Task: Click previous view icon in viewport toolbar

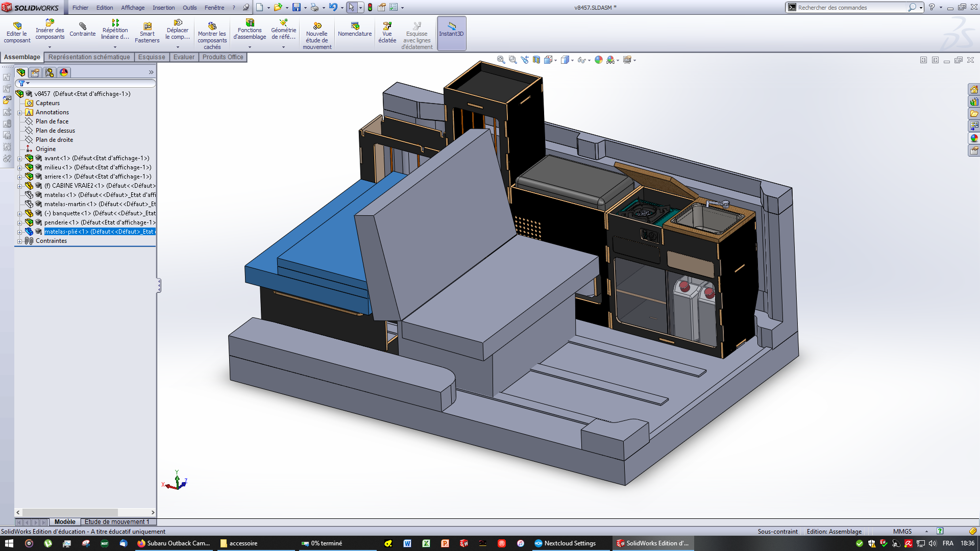Action: click(x=525, y=60)
